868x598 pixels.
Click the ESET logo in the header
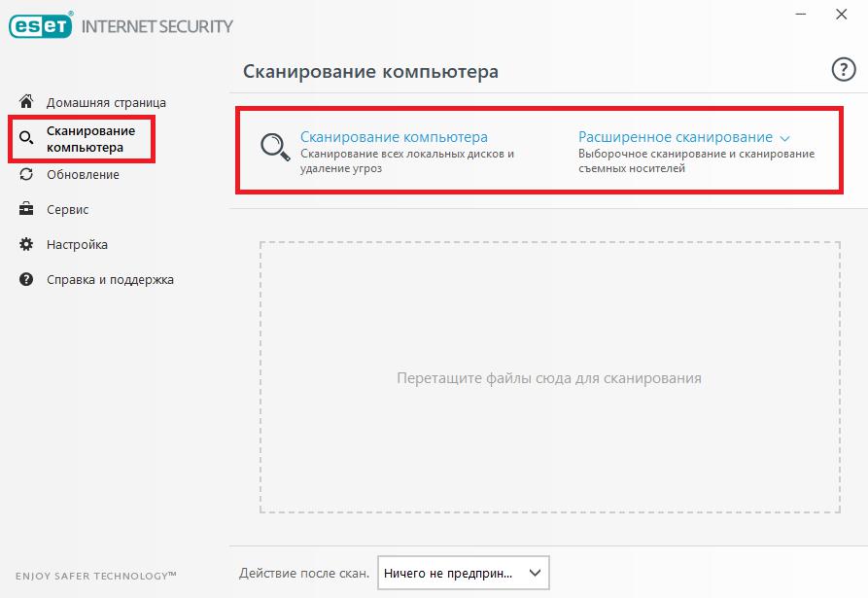pyautogui.click(x=41, y=25)
